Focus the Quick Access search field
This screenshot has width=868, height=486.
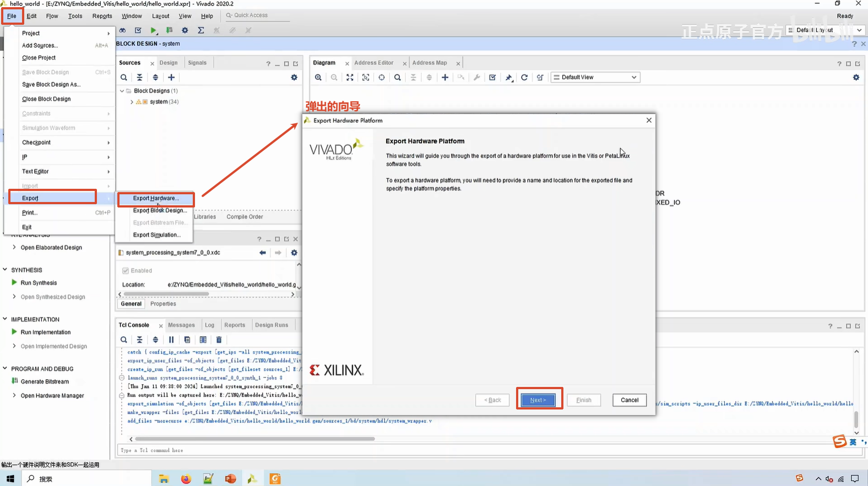point(257,15)
